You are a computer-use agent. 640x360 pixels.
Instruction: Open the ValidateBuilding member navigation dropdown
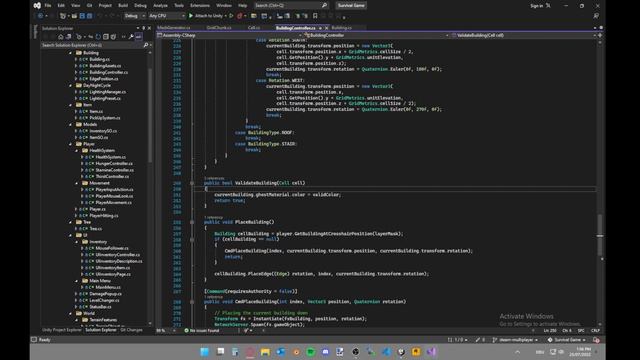(523, 36)
